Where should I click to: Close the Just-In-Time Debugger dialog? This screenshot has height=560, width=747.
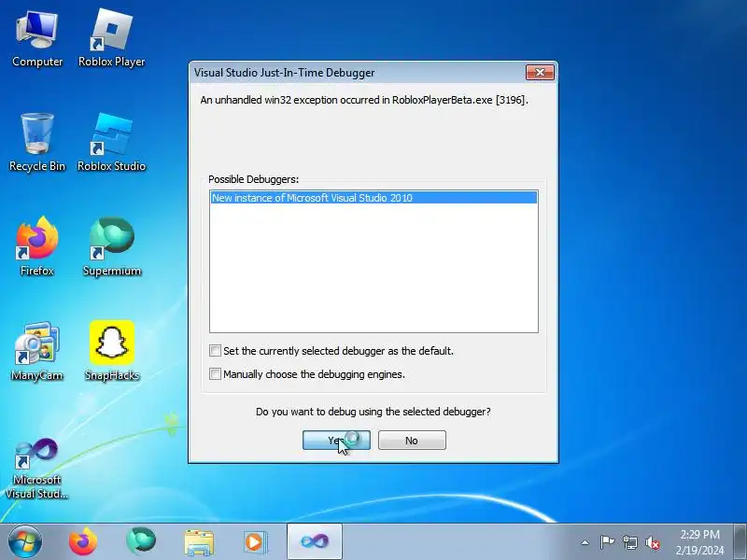point(541,73)
